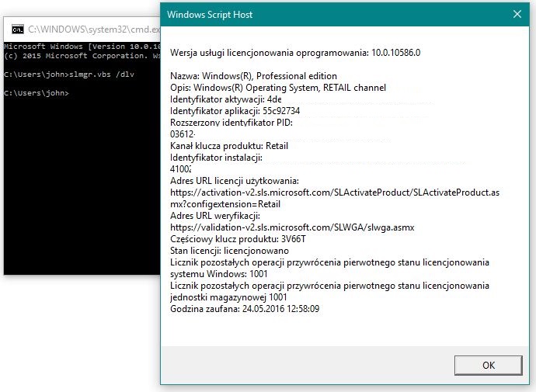This screenshot has width=536, height=392.
Task: Click the cmd.exe window icon
Action: coord(18,29)
